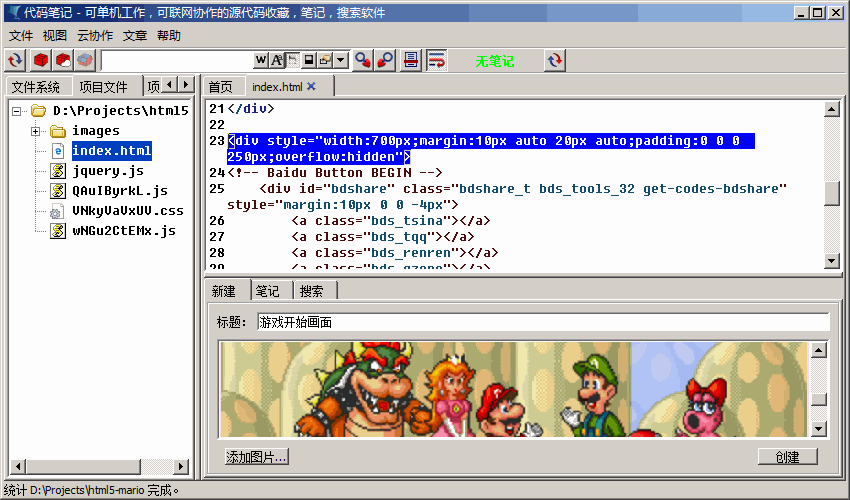The height and width of the screenshot is (500, 850).
Task: Click the sync arrows icon beside 无笔记
Action: [x=555, y=60]
